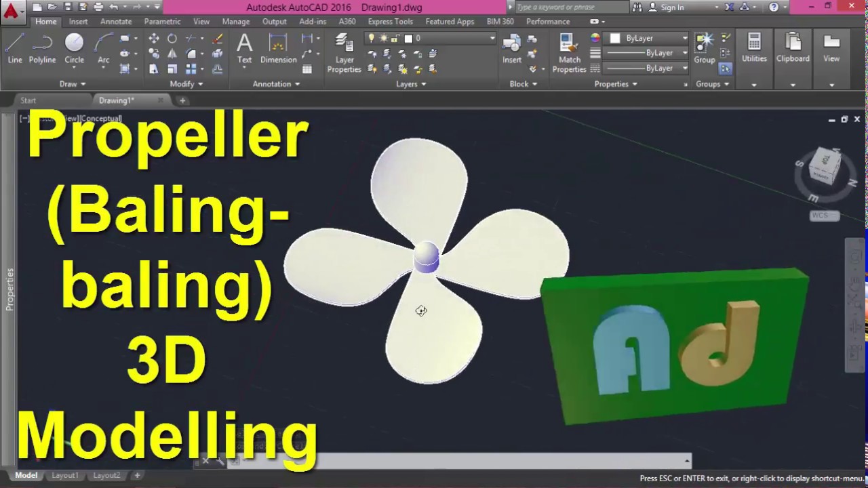
Task: Click the color wheel icon in Properties
Action: click(x=595, y=38)
